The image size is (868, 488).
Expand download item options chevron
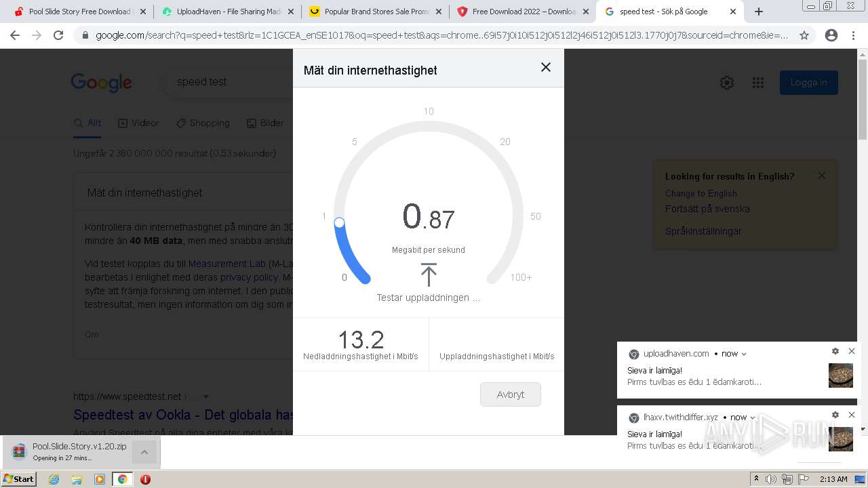(x=144, y=452)
